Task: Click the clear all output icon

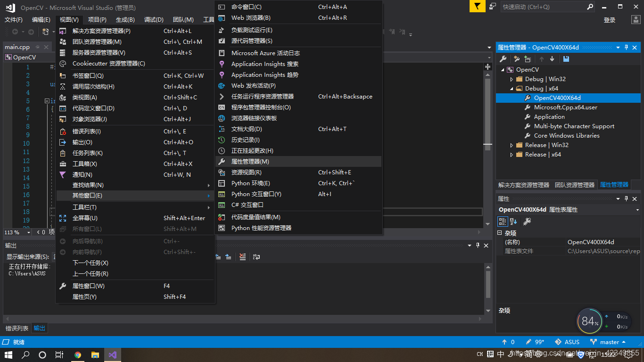Action: [x=242, y=257]
